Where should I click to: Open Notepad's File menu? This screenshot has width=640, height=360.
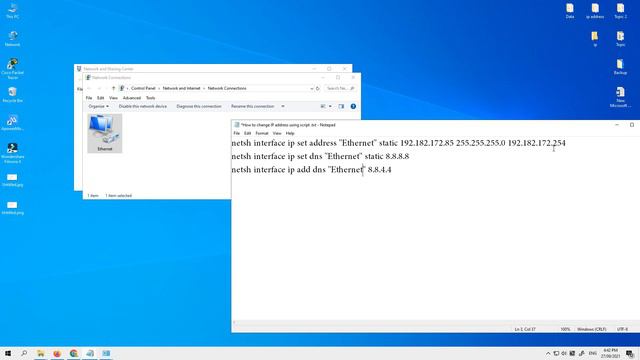[x=237, y=133]
